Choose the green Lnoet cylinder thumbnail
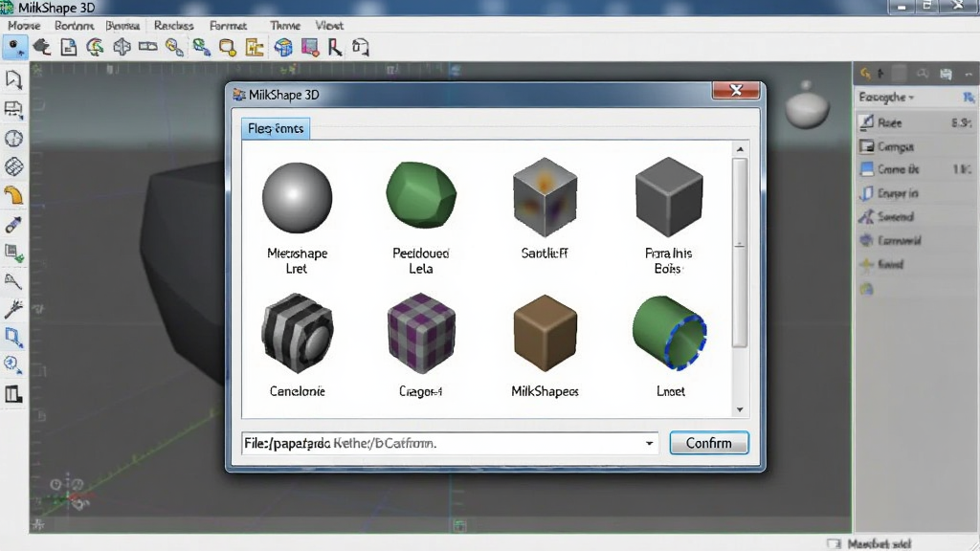This screenshot has height=551, width=980. pos(669,332)
